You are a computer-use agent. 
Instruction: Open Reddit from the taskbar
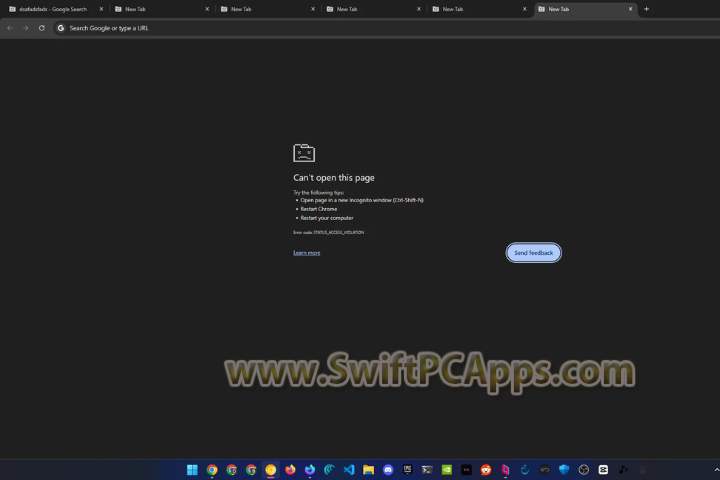486,469
